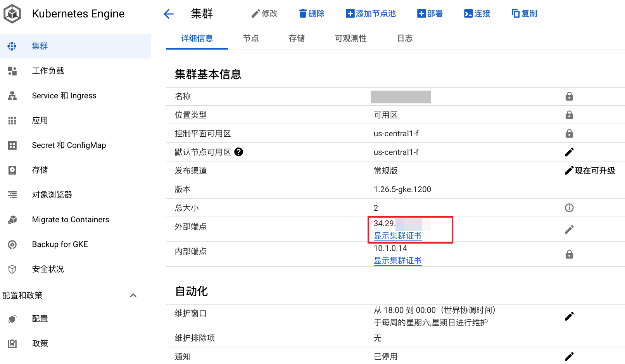The width and height of the screenshot is (625, 364).
Task: Collapse the 配置和政策 section
Action: point(133,295)
